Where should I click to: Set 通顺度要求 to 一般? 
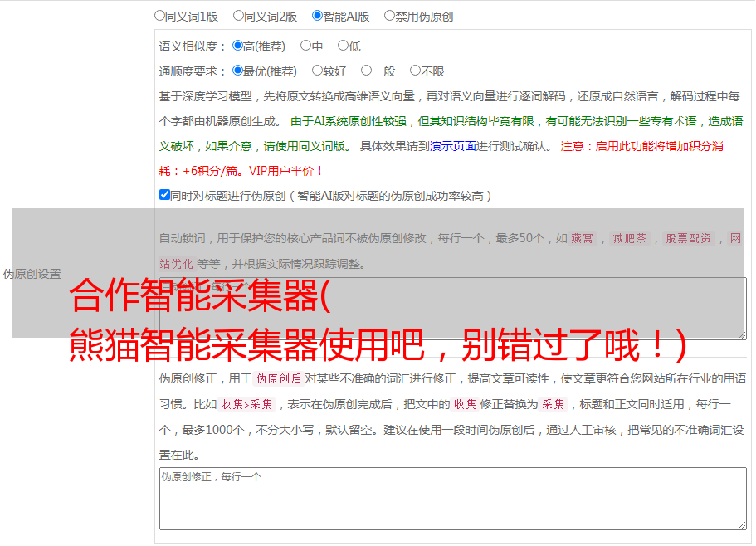pyautogui.click(x=367, y=71)
